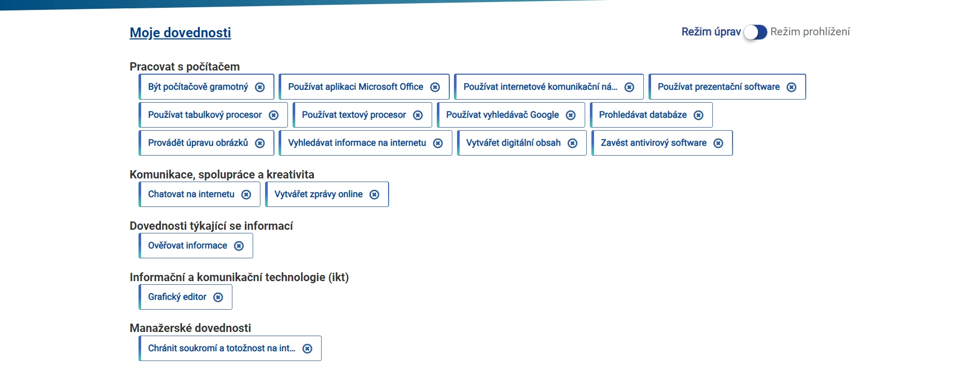Remove 'Používat aplikaci Microsoft Office' skill tag
This screenshot has height=388, width=980.
tap(435, 87)
